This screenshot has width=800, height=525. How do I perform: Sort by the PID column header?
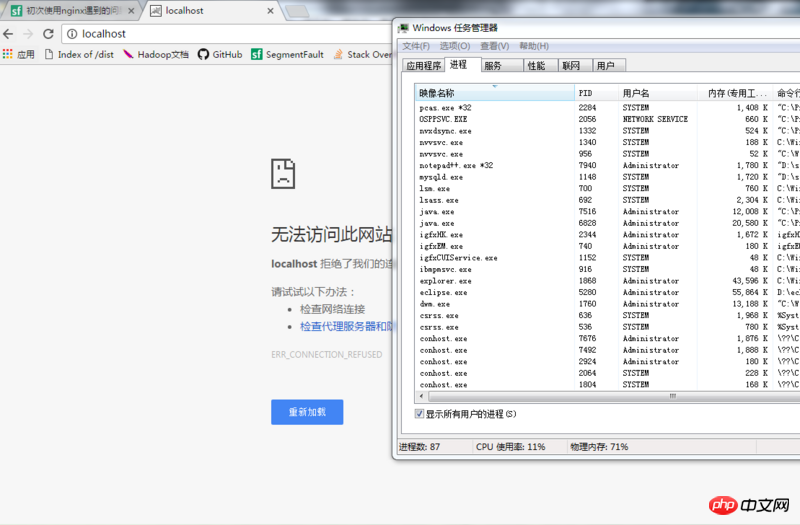click(x=596, y=93)
